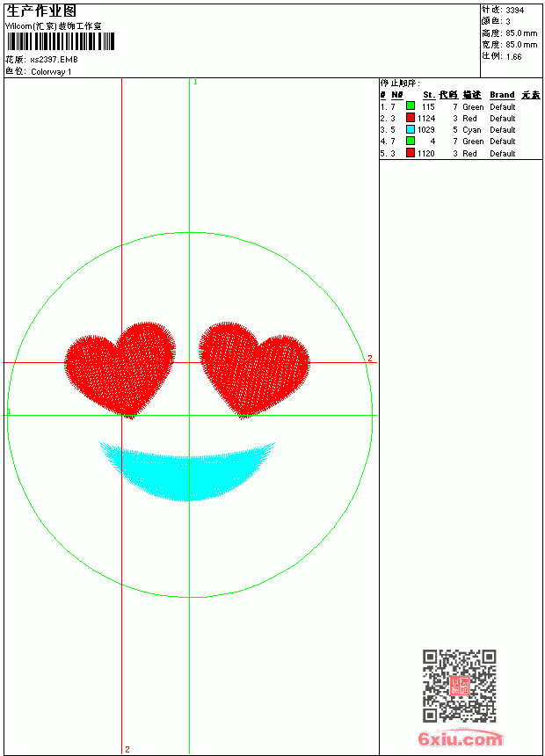The height and width of the screenshot is (756, 545).
Task: Click the green swatch in stop row 1
Action: click(410, 106)
